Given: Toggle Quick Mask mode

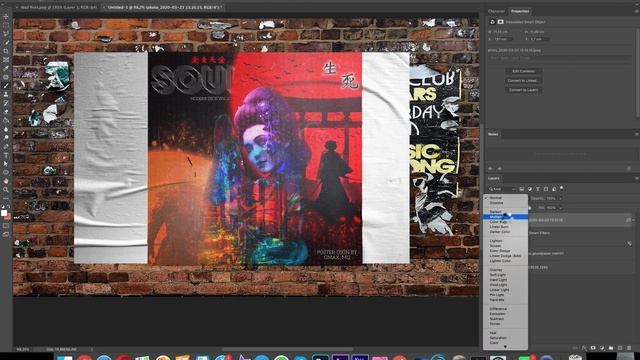Looking at the screenshot, I should 6,226.
